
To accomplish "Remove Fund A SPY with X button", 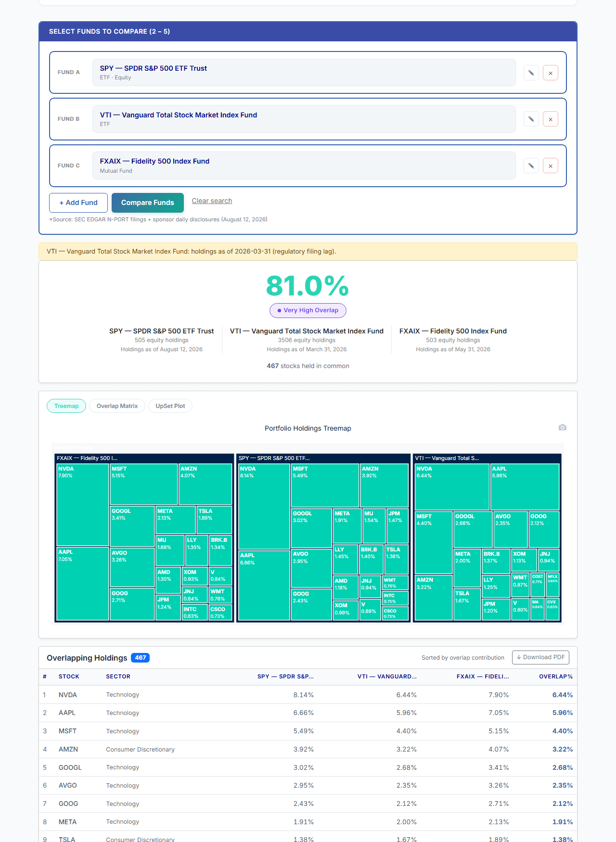I will (551, 73).
